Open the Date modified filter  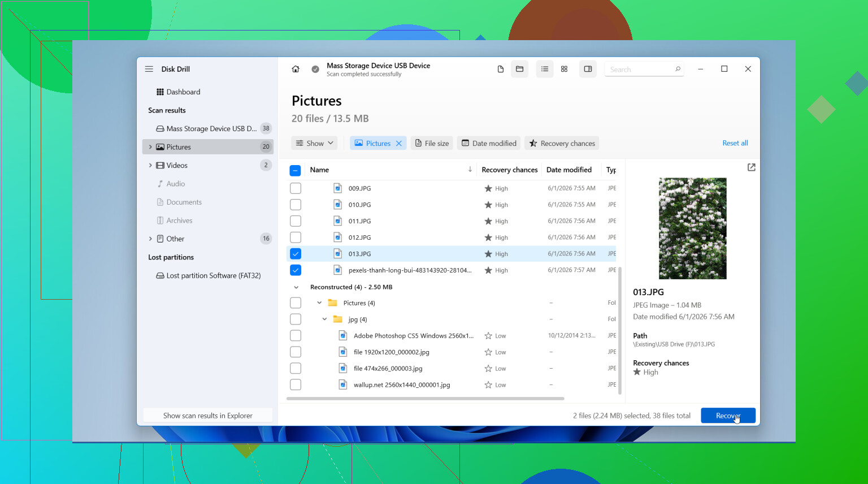(x=489, y=144)
